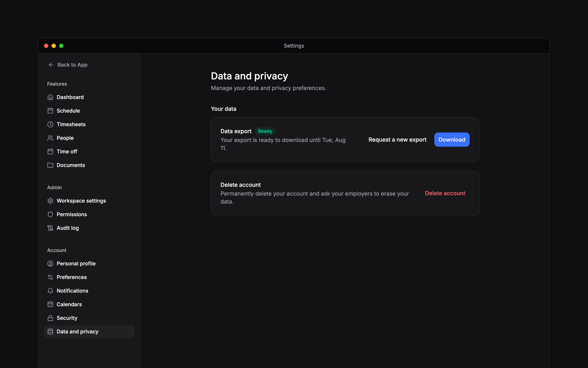The image size is (588, 368).
Task: Click Request a new export
Action: [x=397, y=140]
